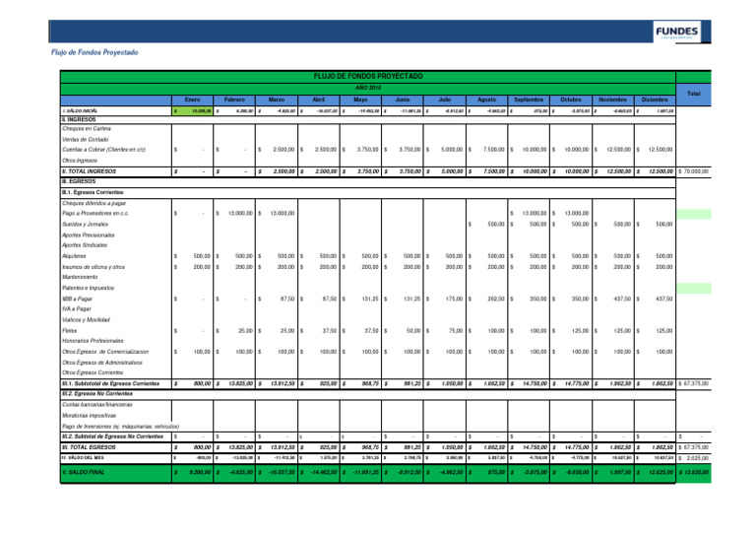Click the 'IIBB a Pagar' row label
This screenshot has height=535, width=756.
click(77, 300)
